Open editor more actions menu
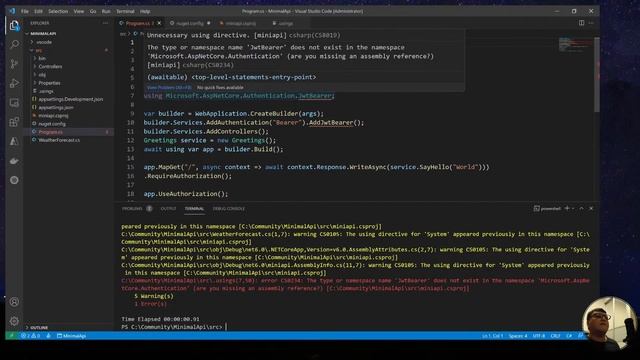Screen dimensions: 640x360 591,23
